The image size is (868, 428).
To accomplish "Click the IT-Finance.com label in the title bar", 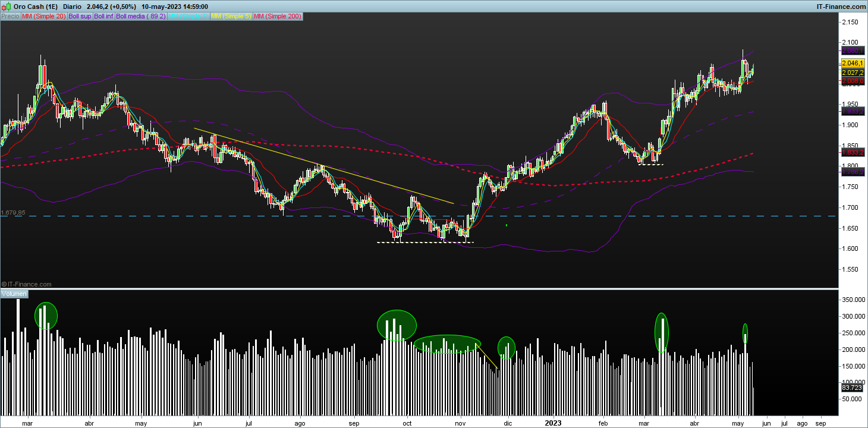I will coord(841,7).
